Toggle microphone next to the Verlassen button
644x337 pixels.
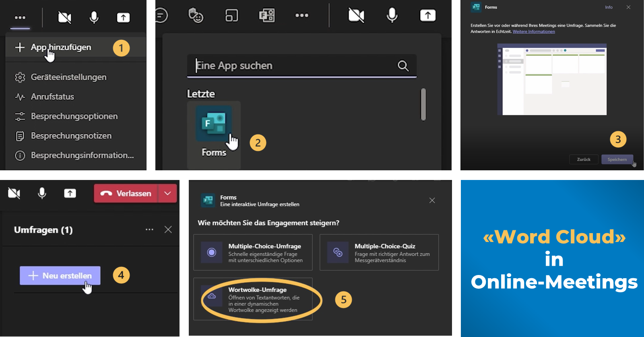point(42,194)
